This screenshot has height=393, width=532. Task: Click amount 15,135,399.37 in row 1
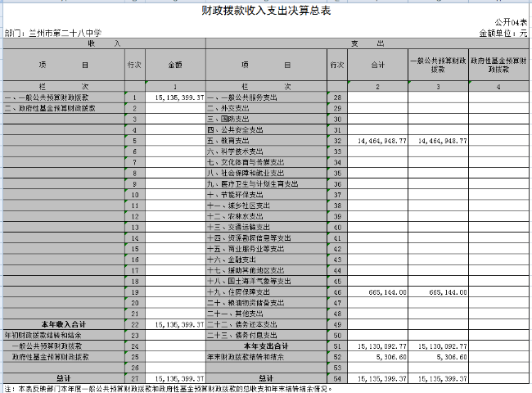click(175, 97)
